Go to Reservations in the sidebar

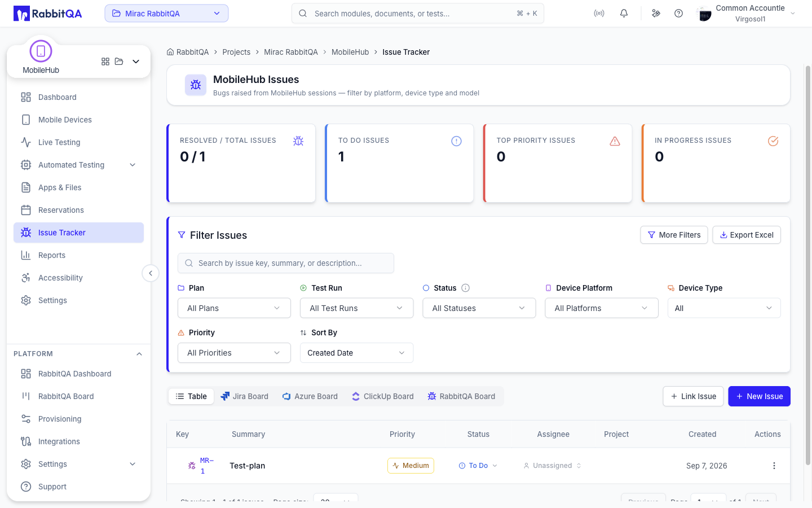(79, 210)
